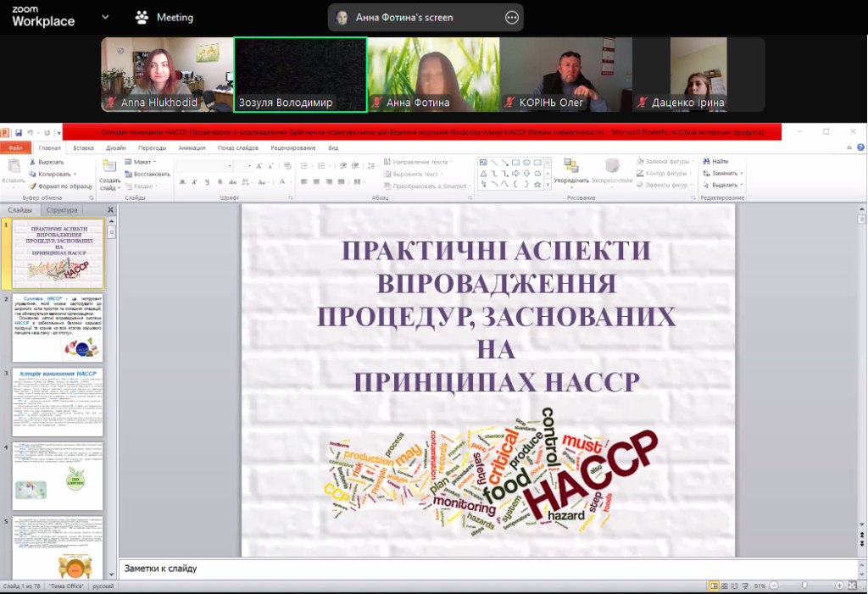Click the Save icon in quick access toolbar
Screen dimensions: 868x594
click(19, 133)
